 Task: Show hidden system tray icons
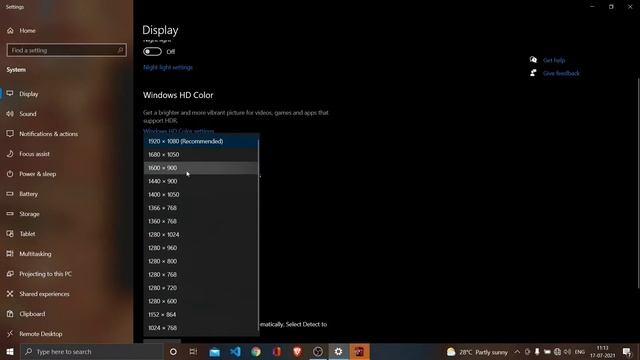click(x=517, y=352)
